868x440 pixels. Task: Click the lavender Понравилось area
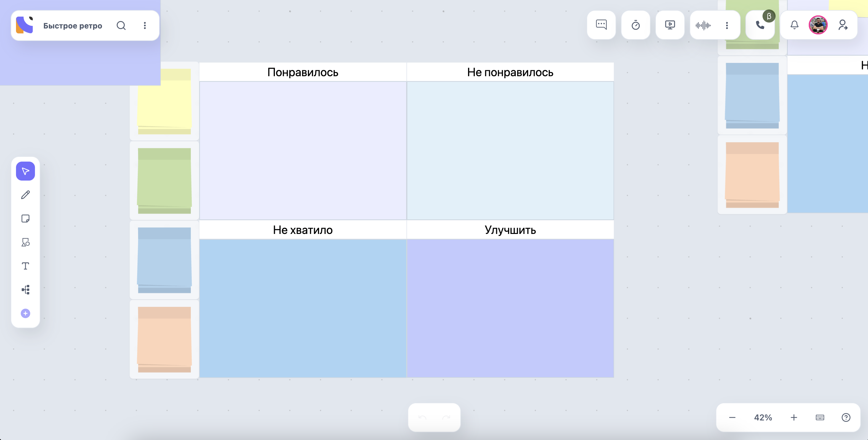point(303,150)
